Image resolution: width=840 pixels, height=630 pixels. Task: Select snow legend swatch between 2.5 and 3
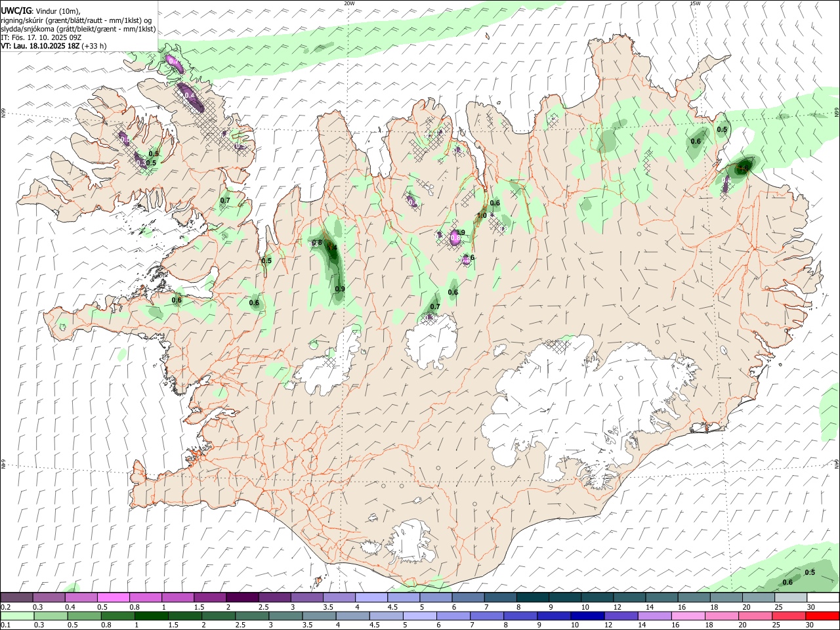coord(274,598)
